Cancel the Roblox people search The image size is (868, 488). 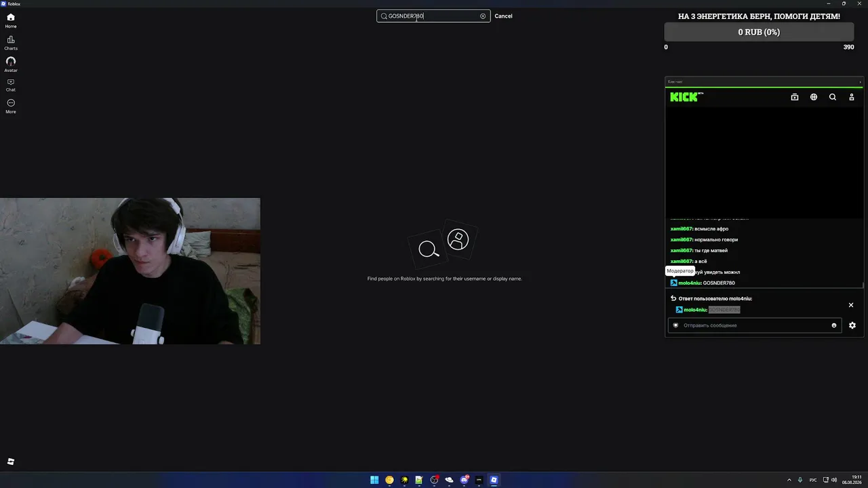tap(503, 16)
